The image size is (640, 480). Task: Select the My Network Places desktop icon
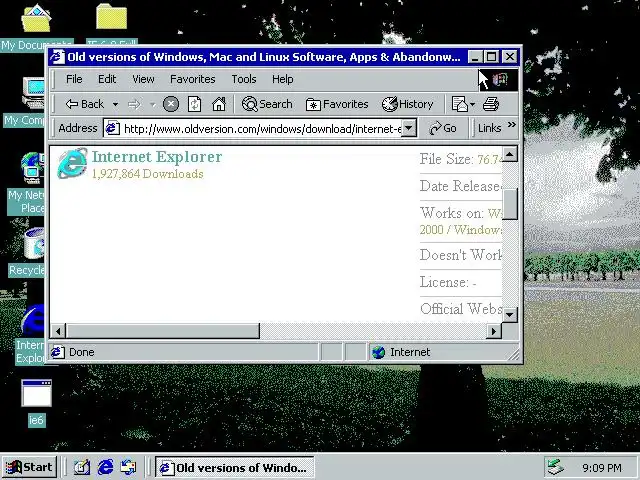click(27, 184)
